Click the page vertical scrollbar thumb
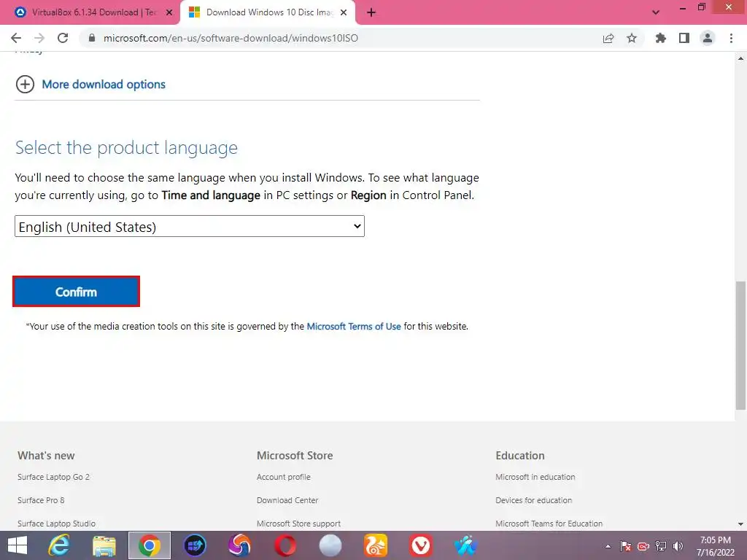 coord(740,345)
